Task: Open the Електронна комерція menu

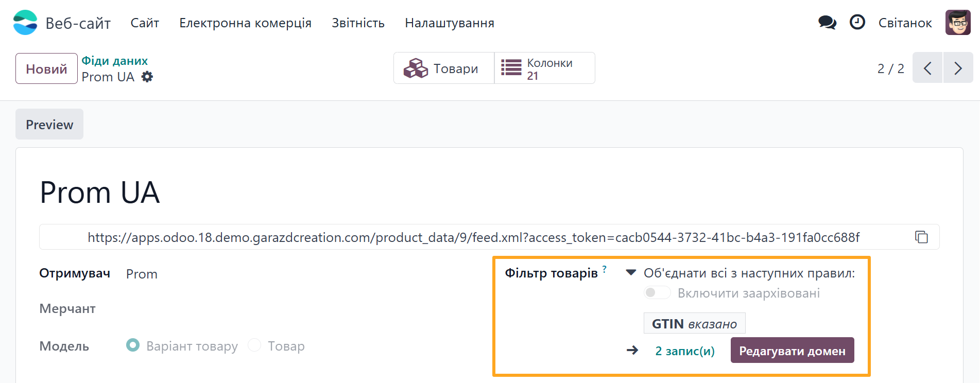Action: (x=245, y=23)
